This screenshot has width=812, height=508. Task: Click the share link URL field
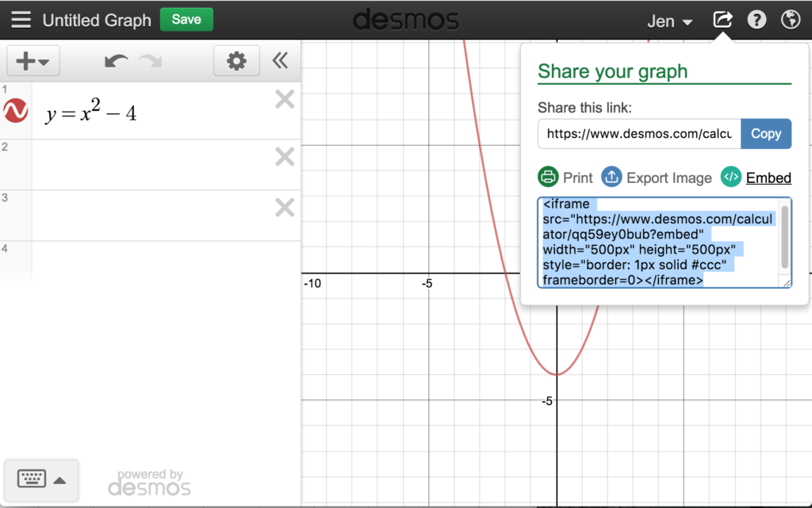coord(639,134)
